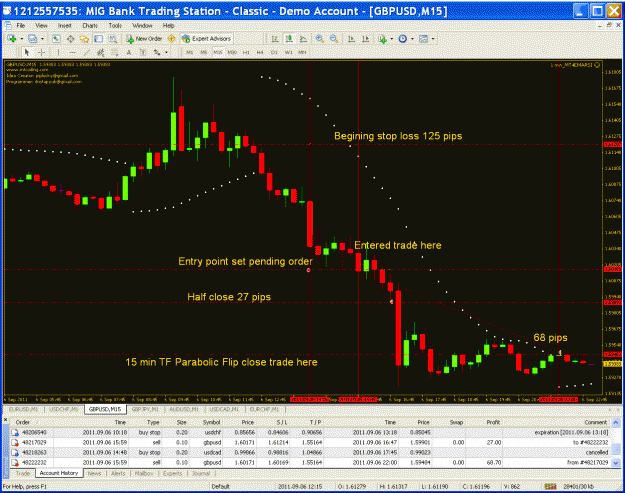Expand the Indicators dropdown arrow
This screenshot has height=493, width=625.
click(392, 39)
